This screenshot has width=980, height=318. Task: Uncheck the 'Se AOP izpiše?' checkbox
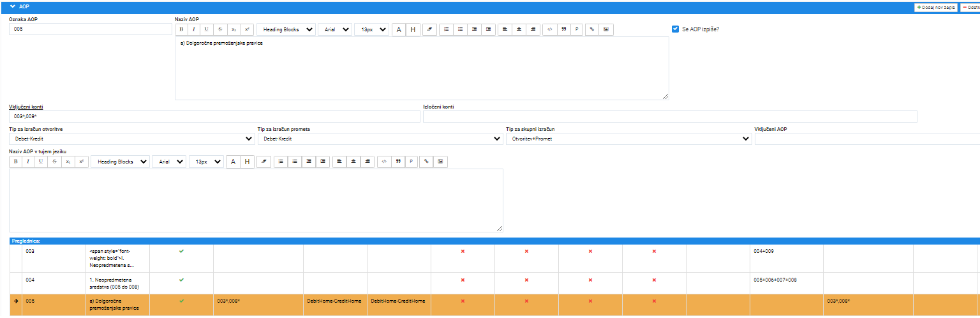[x=675, y=29]
